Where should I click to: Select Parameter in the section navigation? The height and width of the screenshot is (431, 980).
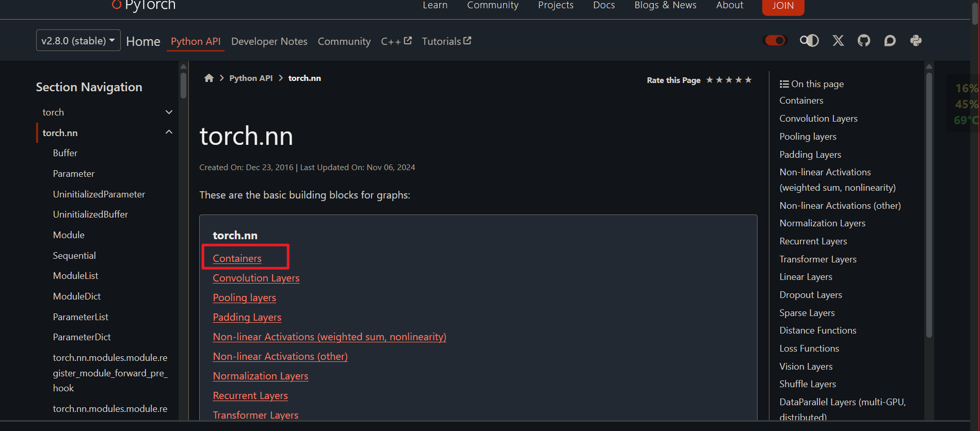click(x=74, y=174)
